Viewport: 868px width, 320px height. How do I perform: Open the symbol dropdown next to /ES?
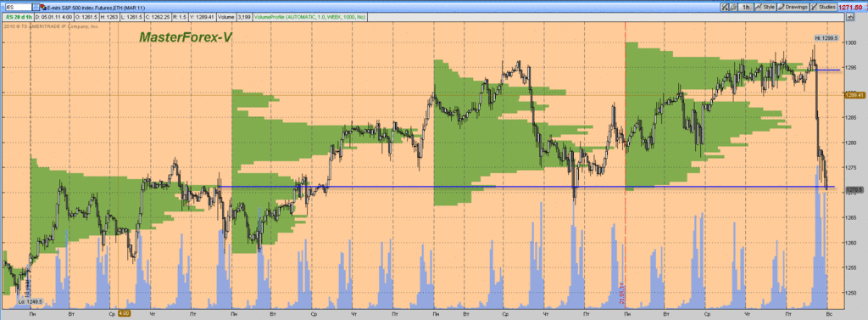36,7
